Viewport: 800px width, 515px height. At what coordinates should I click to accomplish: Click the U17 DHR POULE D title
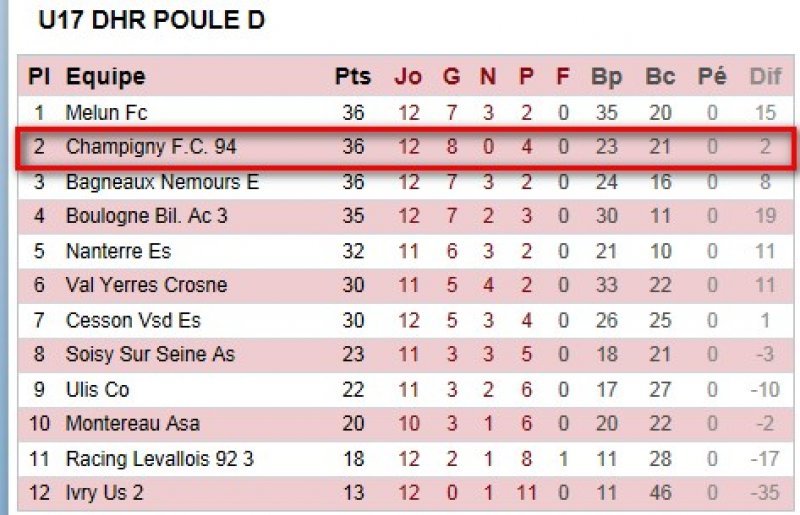tap(151, 21)
